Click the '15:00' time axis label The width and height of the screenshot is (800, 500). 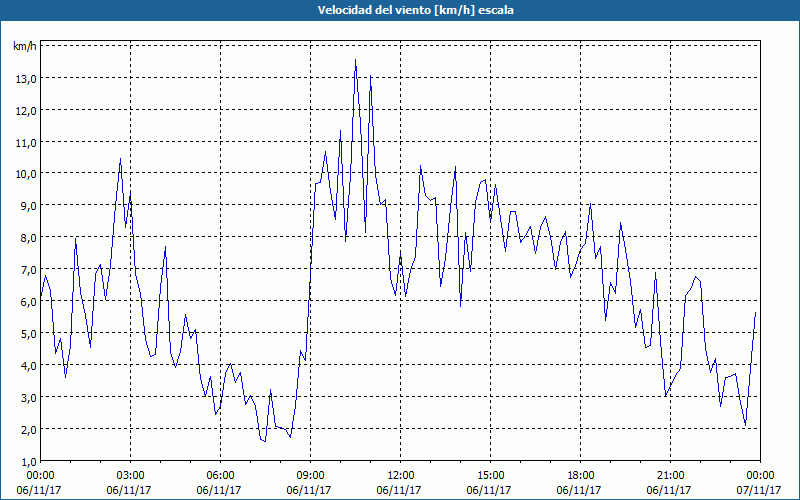click(490, 476)
